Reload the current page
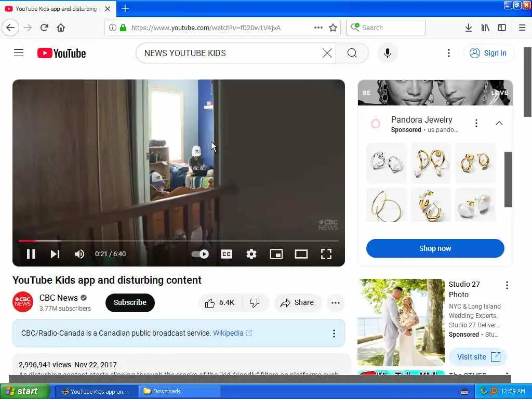 click(x=44, y=28)
